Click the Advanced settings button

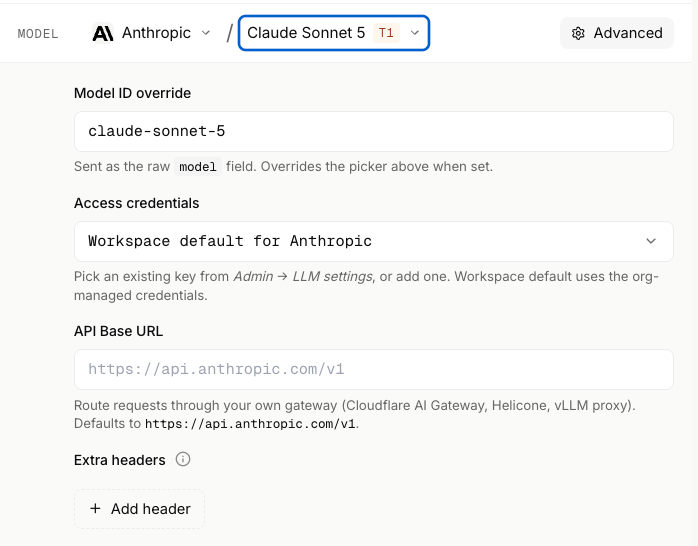[617, 33]
